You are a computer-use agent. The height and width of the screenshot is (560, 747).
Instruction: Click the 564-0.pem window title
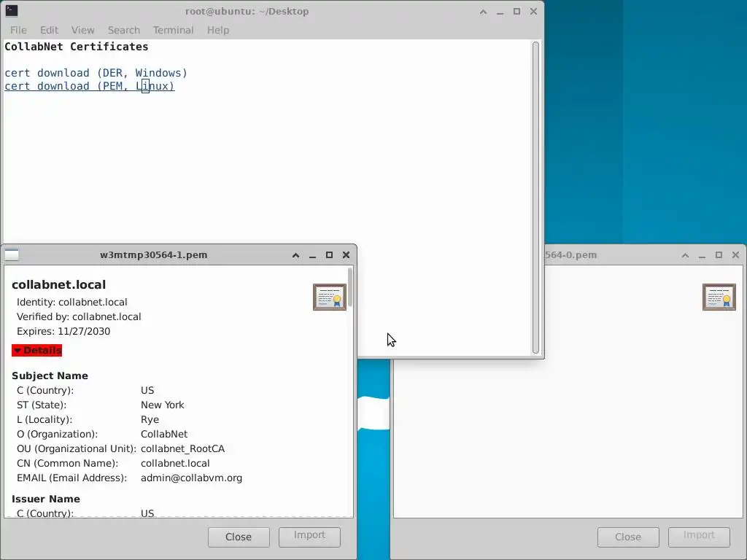(570, 254)
